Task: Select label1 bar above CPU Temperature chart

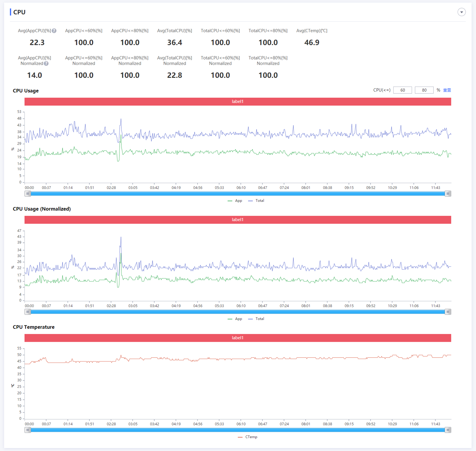Action: [x=238, y=338]
